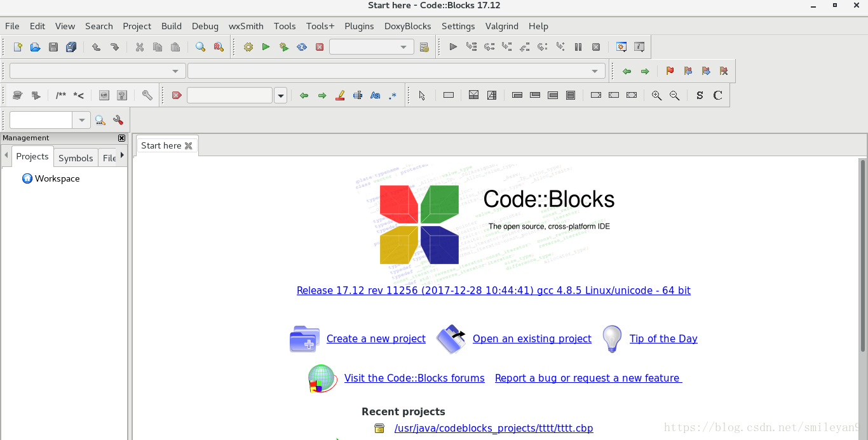Open the build target dropdown

[x=372, y=47]
